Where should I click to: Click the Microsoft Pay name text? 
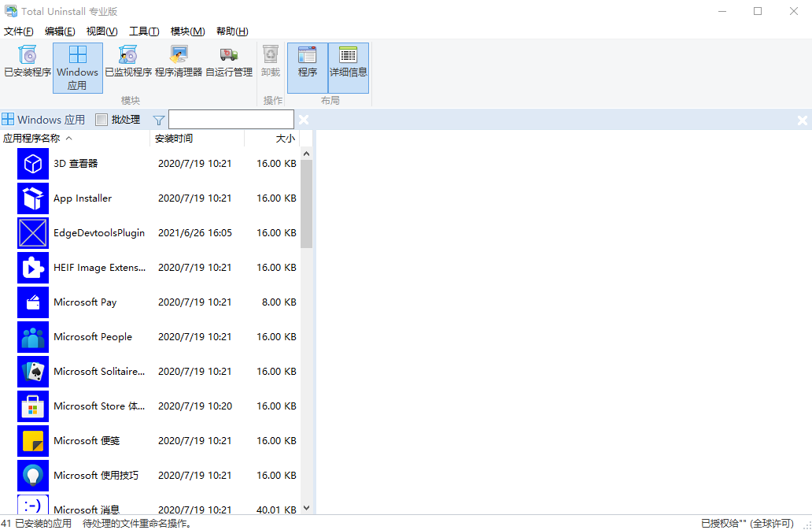tap(85, 302)
